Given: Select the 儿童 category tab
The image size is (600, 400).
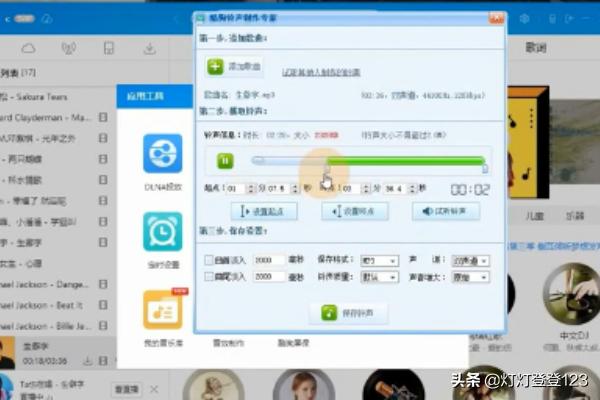Looking at the screenshot, I should click(534, 216).
